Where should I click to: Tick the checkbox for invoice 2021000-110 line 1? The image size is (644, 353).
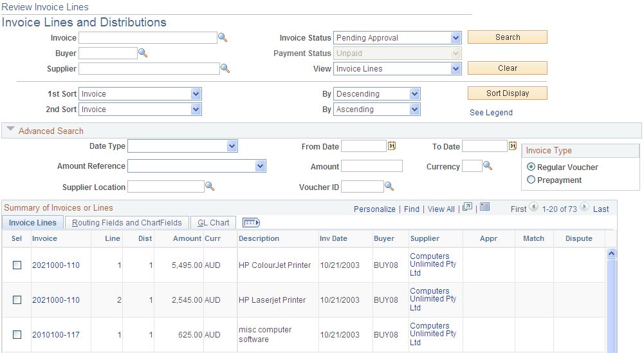tap(17, 265)
